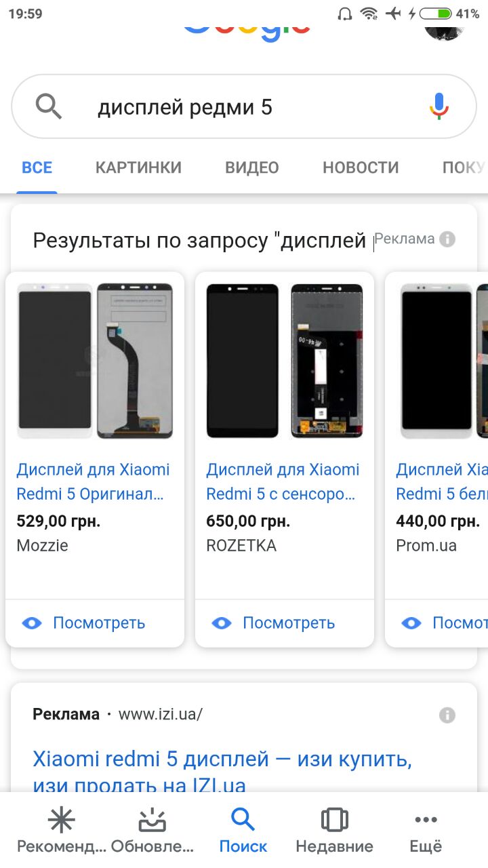The image size is (488, 868).
Task: Tap eye icon on Prom.ua product card
Action: click(x=411, y=623)
